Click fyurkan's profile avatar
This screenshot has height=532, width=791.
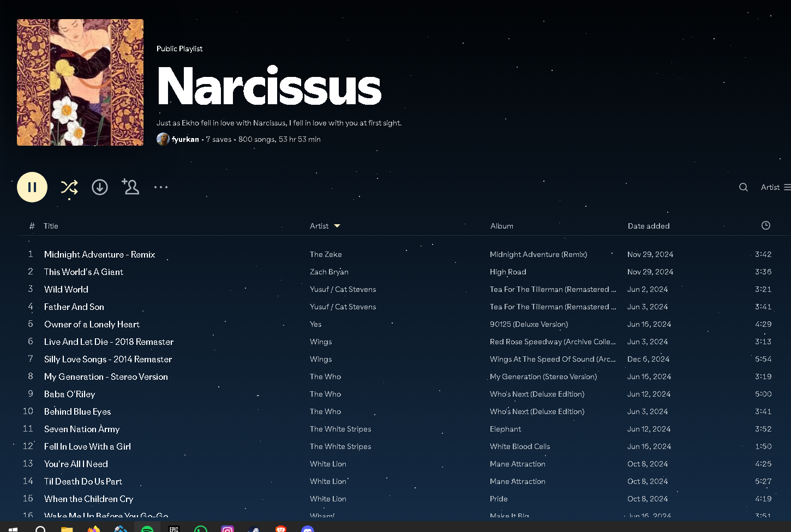click(x=163, y=139)
